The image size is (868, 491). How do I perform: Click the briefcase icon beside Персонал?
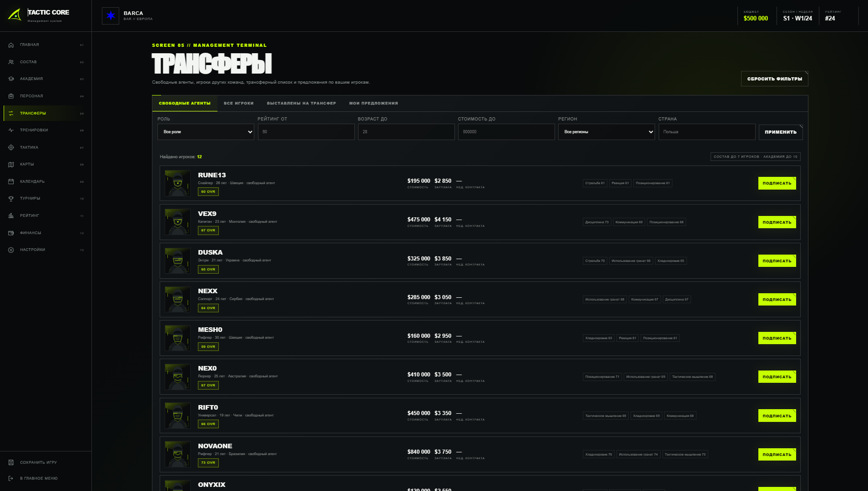pyautogui.click(x=11, y=96)
